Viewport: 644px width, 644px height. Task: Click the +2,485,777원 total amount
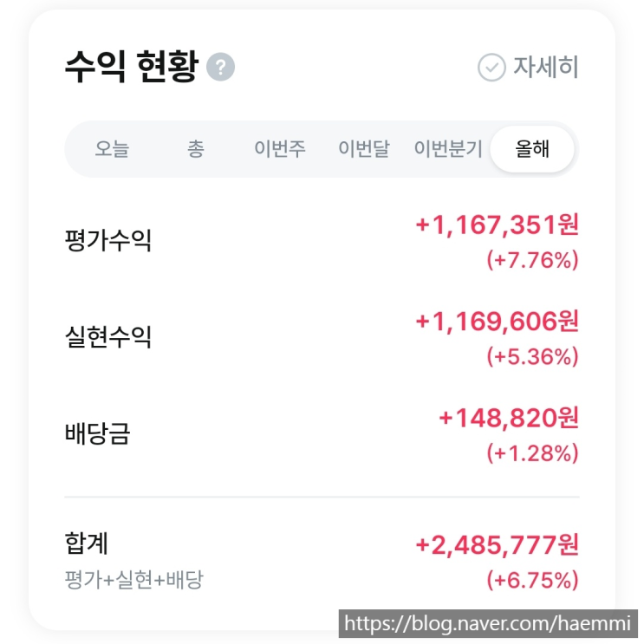point(497,545)
